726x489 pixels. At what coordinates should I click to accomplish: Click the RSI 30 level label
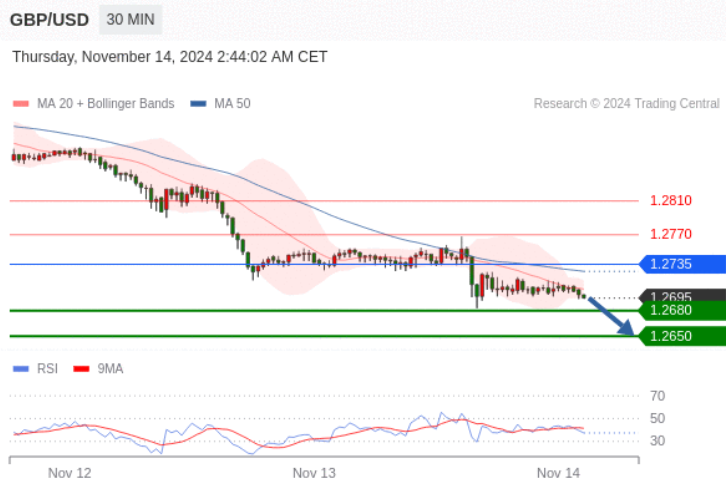tap(657, 440)
